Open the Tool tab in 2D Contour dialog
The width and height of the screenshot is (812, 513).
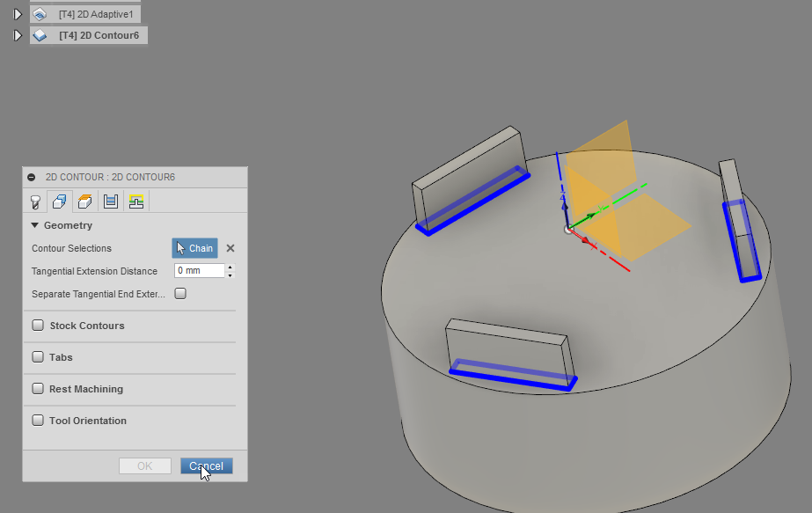coord(35,202)
